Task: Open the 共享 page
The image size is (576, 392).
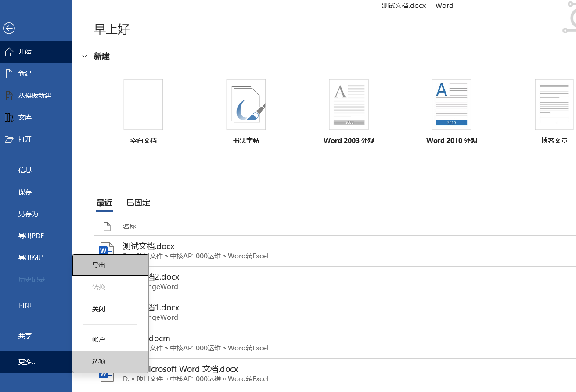Action: point(36,336)
